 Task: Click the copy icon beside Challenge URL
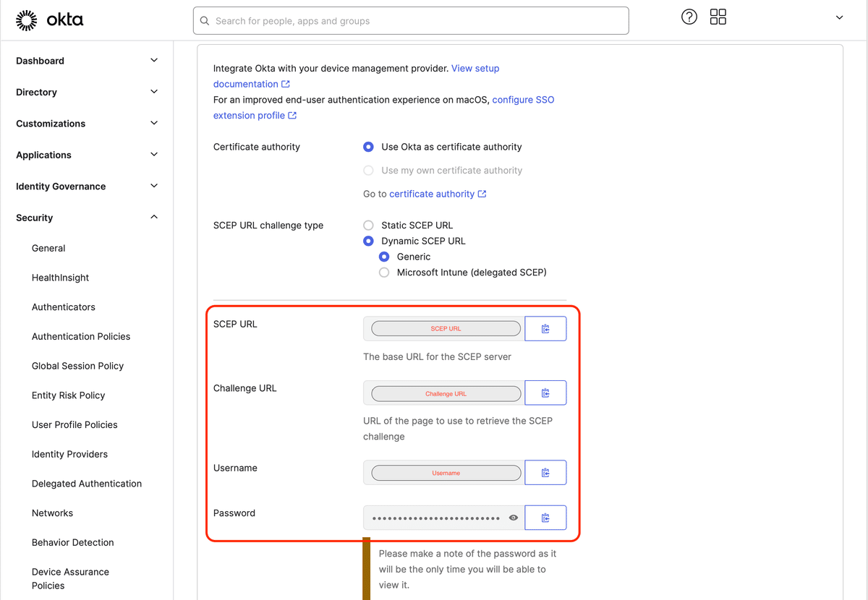click(545, 393)
